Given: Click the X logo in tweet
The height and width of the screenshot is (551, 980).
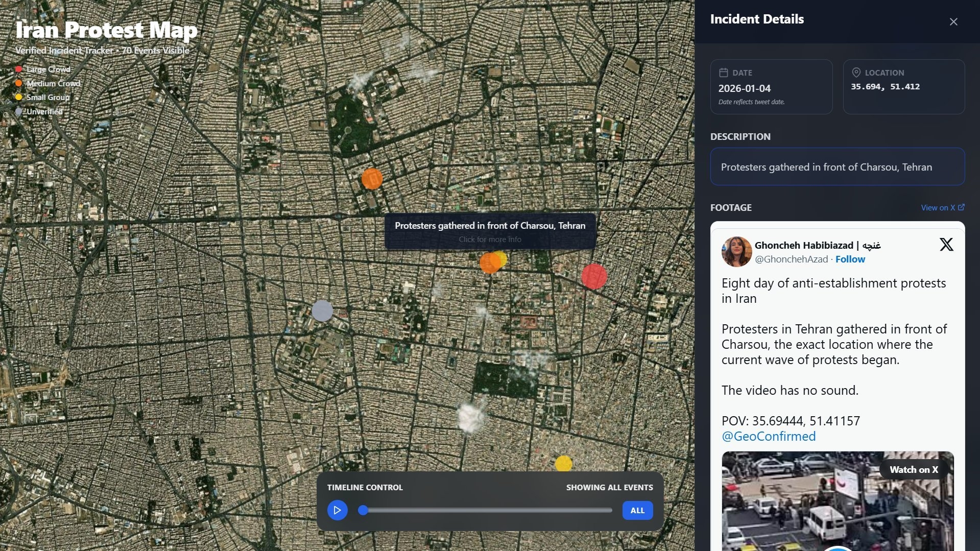Looking at the screenshot, I should coord(946,245).
